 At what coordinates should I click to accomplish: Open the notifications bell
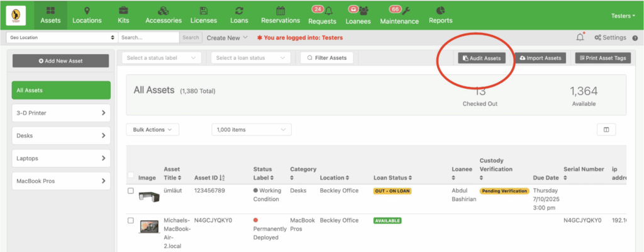click(x=580, y=37)
